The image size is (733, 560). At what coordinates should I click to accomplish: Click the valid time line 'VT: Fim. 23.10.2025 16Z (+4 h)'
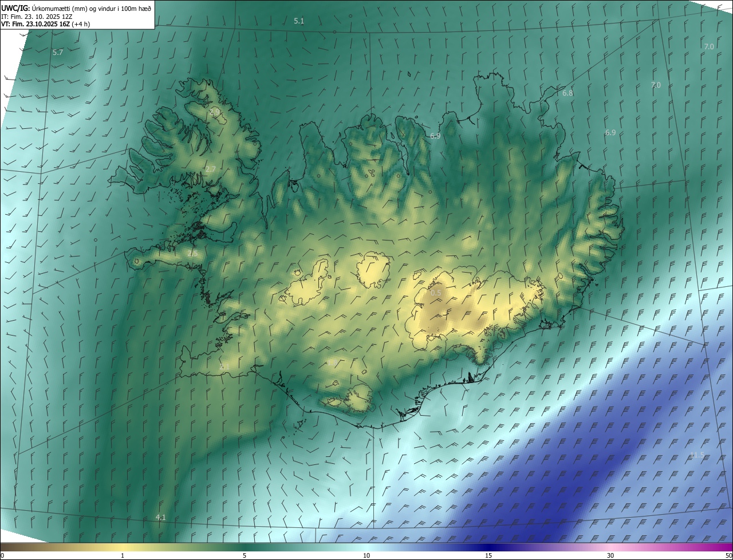tap(46, 24)
